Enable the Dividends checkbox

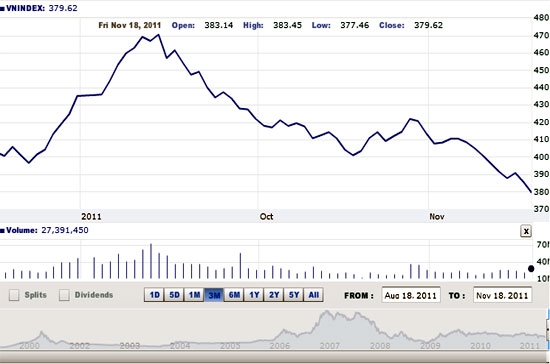[64, 295]
